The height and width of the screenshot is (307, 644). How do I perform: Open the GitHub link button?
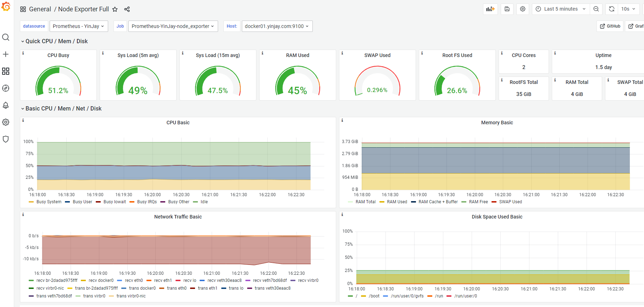[610, 26]
